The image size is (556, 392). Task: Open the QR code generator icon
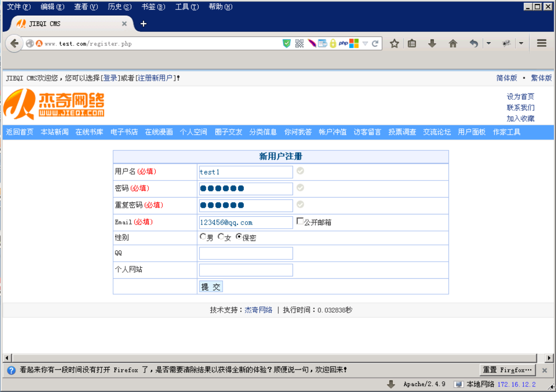300,43
